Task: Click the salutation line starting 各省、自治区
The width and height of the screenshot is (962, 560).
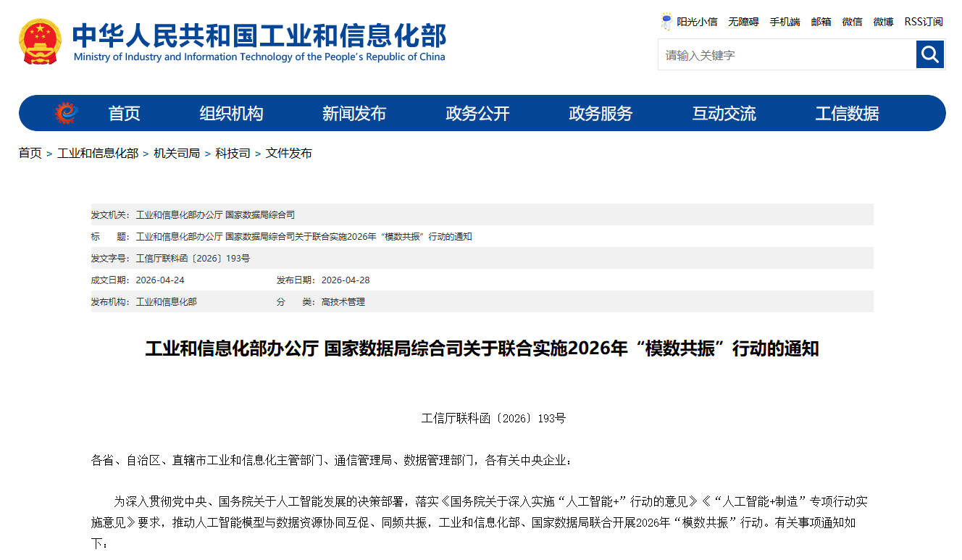Action: tap(331, 460)
